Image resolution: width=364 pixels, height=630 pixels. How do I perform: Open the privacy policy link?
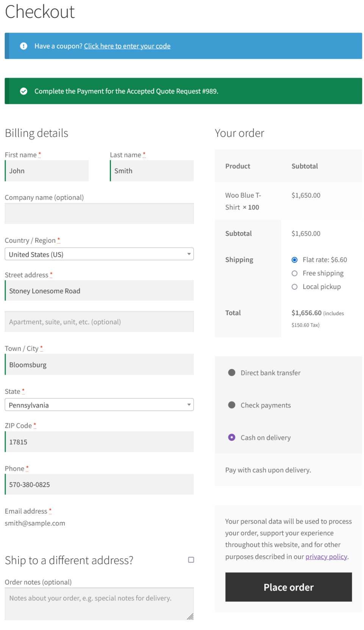pyautogui.click(x=326, y=556)
